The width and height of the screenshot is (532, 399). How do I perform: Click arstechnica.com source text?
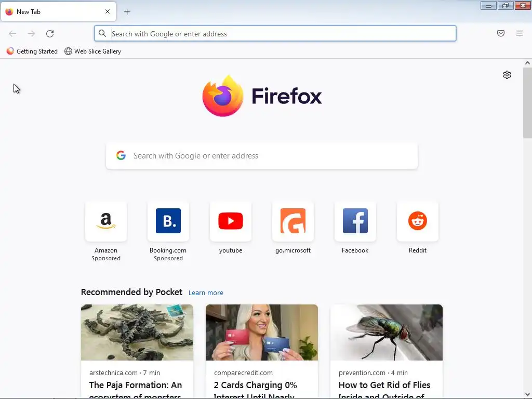coord(113,373)
